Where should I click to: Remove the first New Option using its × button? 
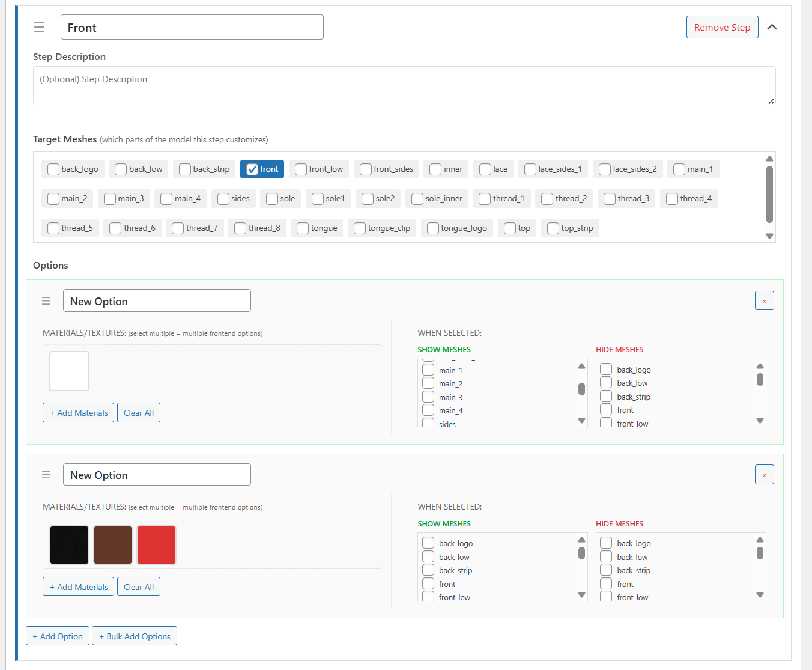click(764, 300)
